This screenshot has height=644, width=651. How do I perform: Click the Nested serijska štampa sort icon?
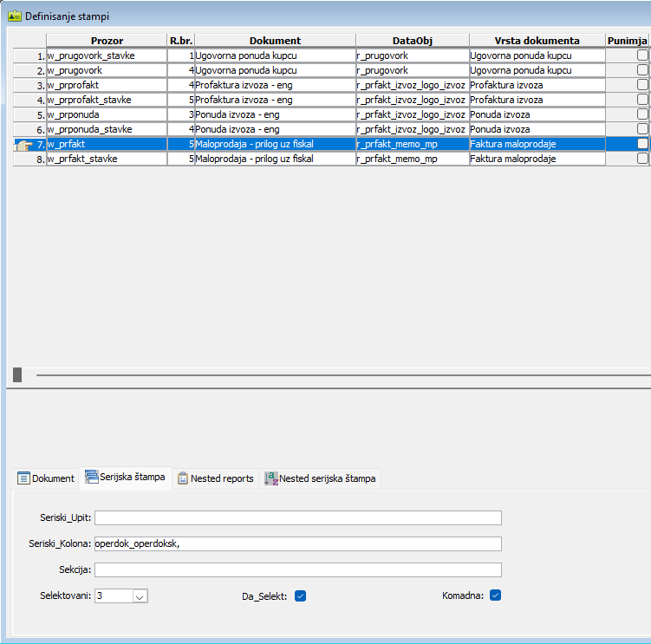(270, 478)
